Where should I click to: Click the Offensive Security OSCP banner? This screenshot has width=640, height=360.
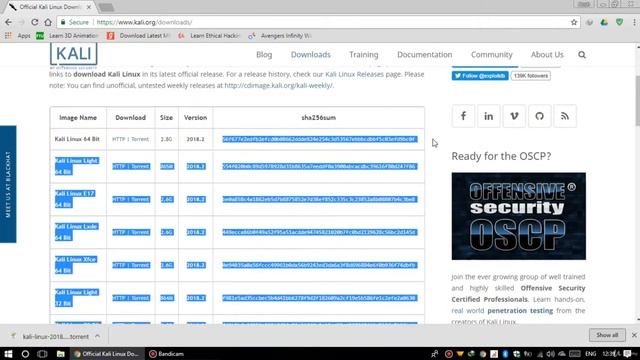click(x=518, y=216)
